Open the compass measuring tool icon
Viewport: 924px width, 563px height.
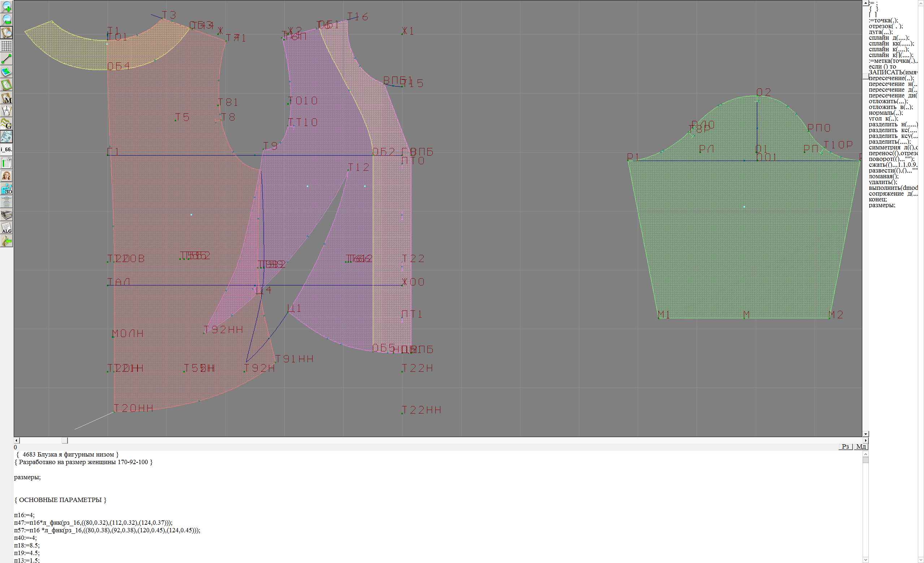click(x=7, y=111)
